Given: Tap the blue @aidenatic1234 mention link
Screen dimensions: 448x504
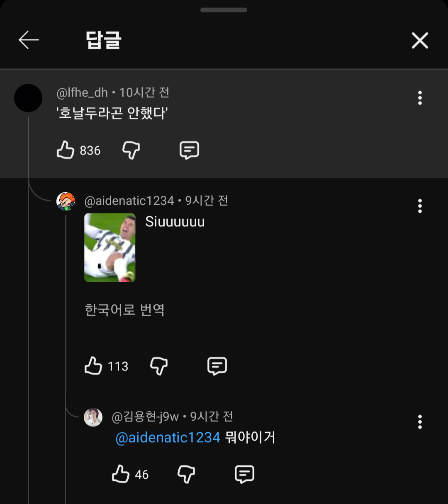Looking at the screenshot, I should [168, 438].
